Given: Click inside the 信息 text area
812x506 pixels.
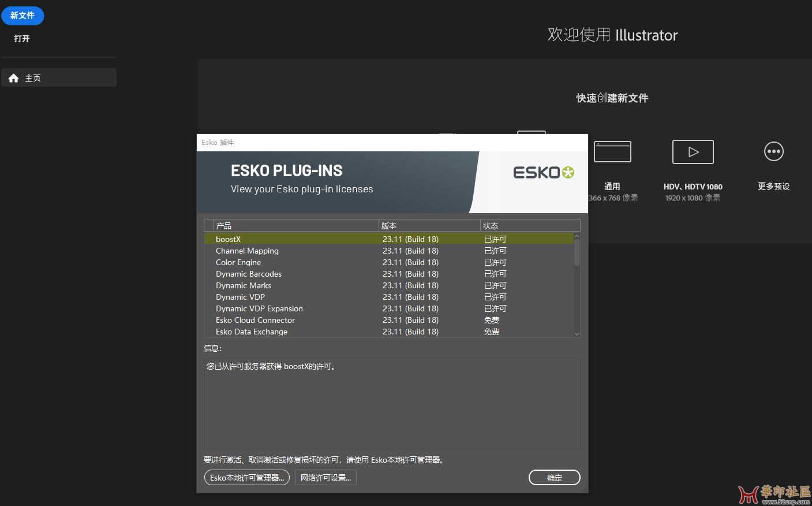Looking at the screenshot, I should tap(392, 404).
